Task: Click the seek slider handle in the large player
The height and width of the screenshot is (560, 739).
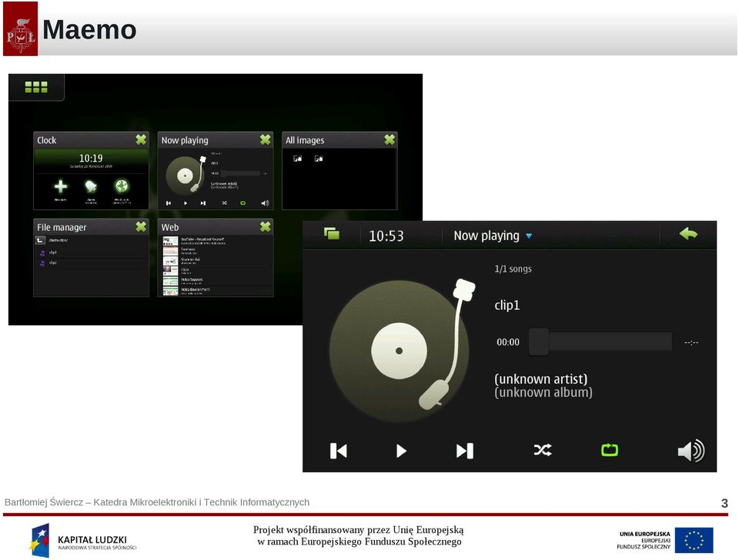Action: 539,342
